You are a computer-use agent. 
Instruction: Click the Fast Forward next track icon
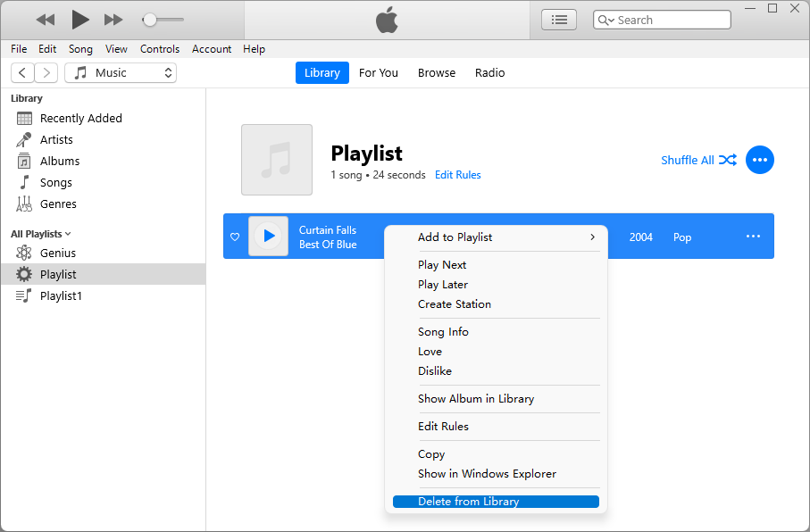tap(113, 20)
